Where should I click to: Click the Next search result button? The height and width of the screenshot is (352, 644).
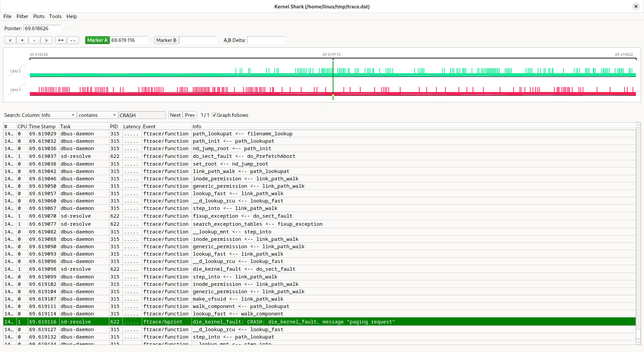pyautogui.click(x=175, y=115)
